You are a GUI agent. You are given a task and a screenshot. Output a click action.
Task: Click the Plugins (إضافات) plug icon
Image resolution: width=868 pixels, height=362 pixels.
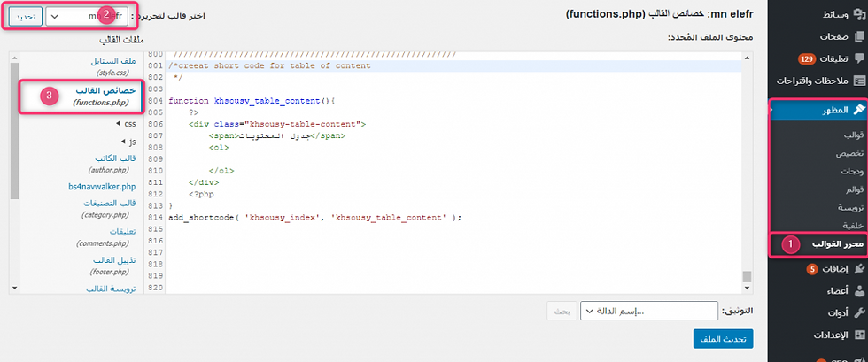tap(857, 267)
